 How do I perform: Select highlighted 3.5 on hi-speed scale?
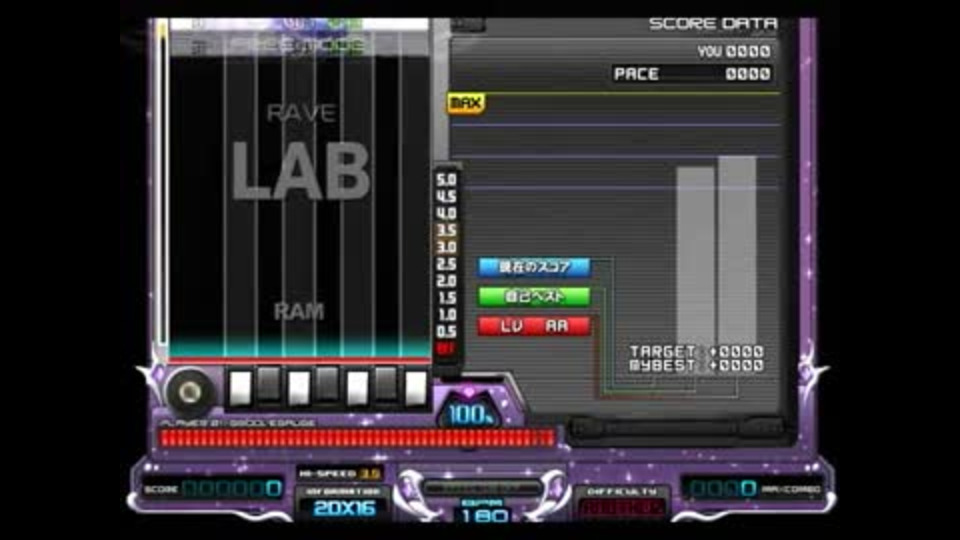click(446, 230)
